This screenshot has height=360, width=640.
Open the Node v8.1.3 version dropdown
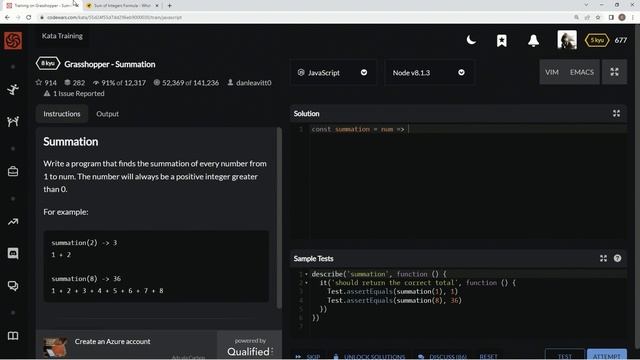[x=429, y=73]
